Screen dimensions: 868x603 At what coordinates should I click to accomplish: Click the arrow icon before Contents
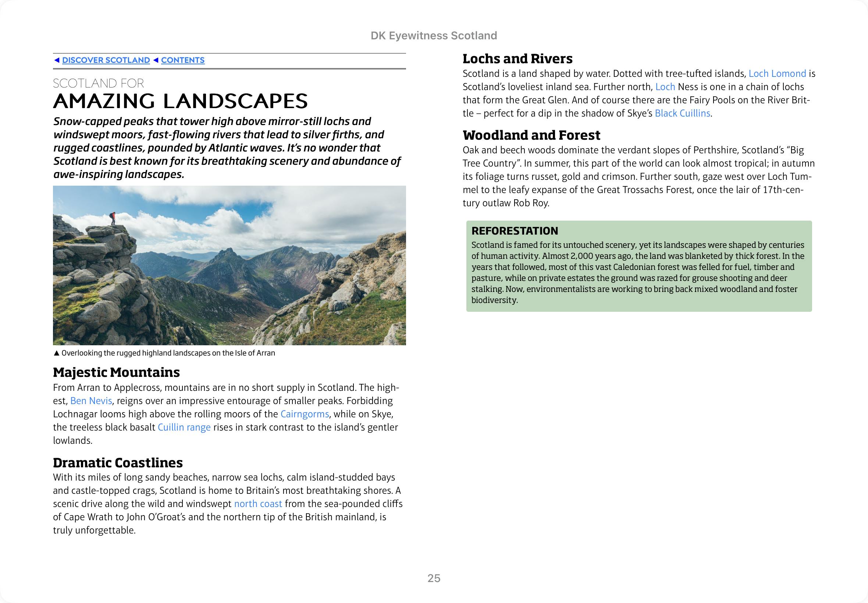[x=156, y=60]
